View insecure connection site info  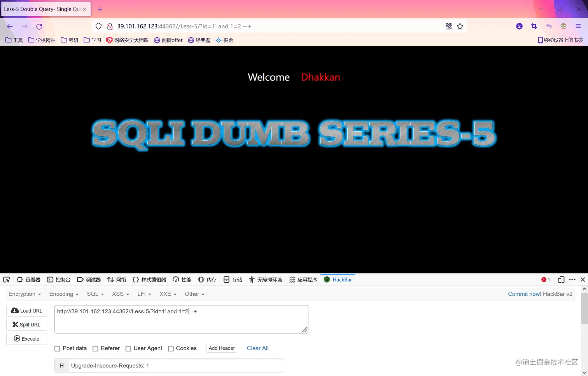[110, 26]
